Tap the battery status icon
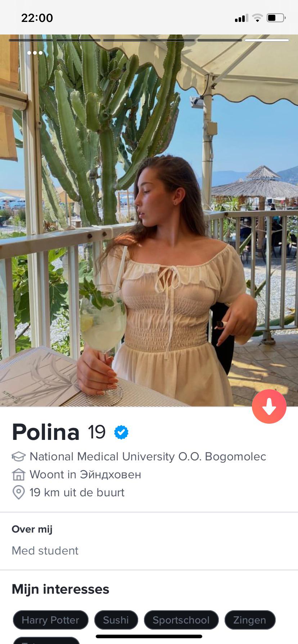 pos(276,18)
